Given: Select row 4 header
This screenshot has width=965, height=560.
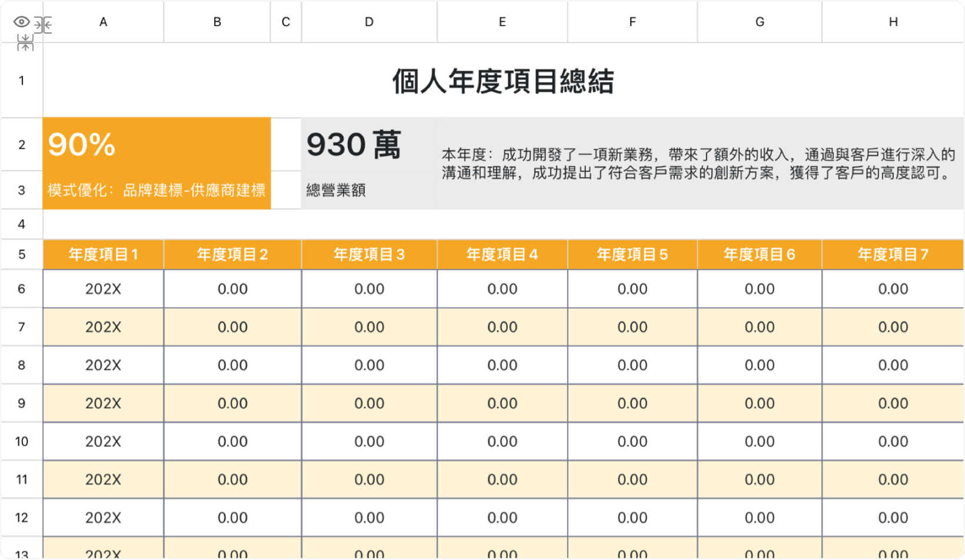Looking at the screenshot, I should tap(22, 224).
